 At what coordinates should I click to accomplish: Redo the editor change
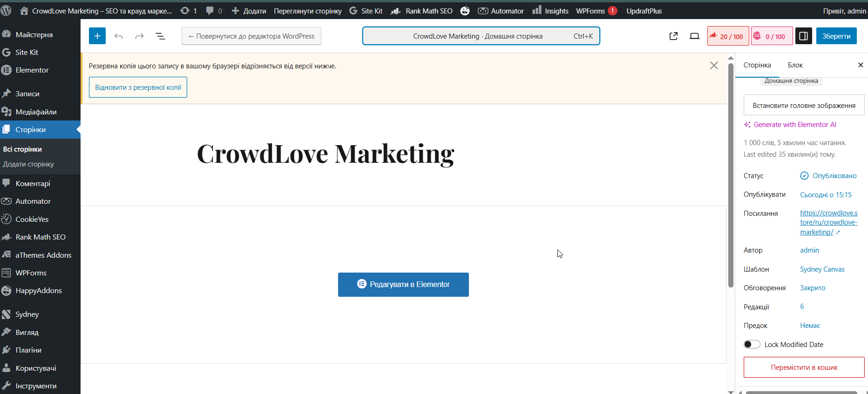[139, 36]
